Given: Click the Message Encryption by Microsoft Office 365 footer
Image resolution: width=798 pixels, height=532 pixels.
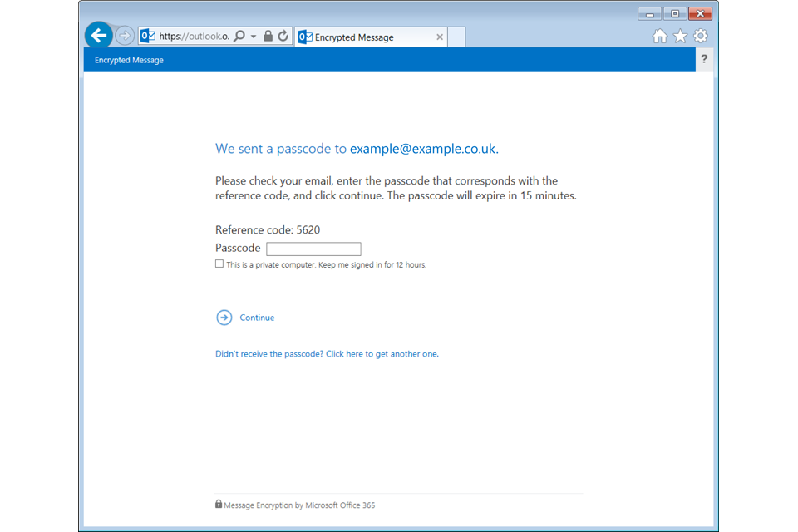Looking at the screenshot, I should 299,505.
